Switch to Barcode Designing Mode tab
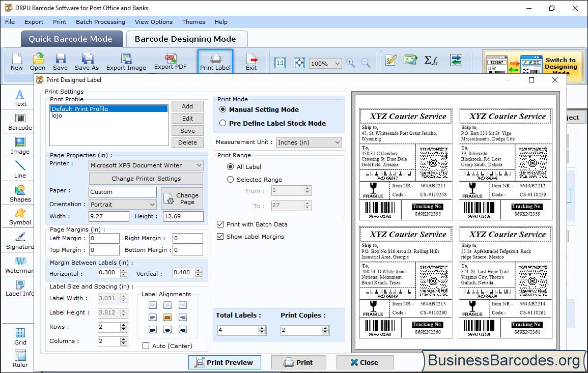Image resolution: width=588 pixels, height=373 pixels. [186, 39]
